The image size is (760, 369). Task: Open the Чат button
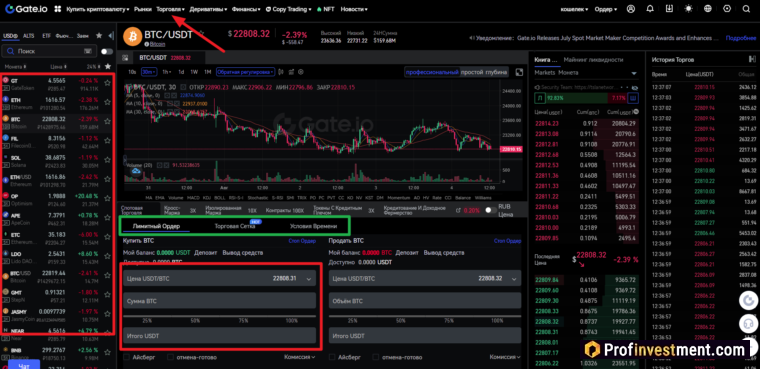pos(23,366)
